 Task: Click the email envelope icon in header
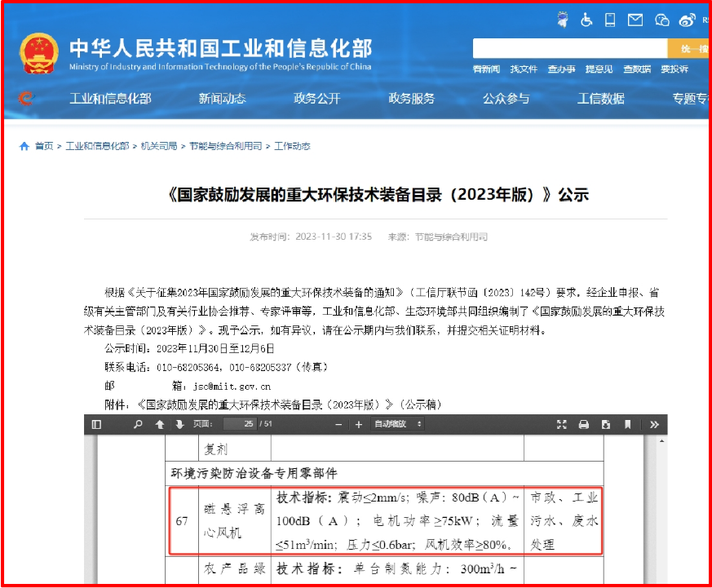click(635, 20)
